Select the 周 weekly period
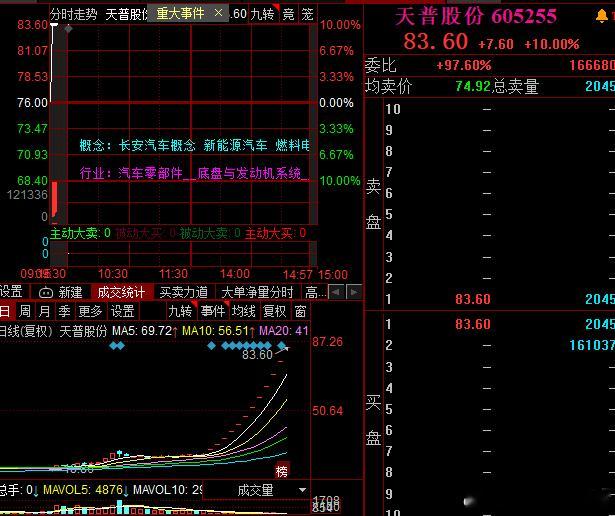615x516 pixels. [x=25, y=311]
